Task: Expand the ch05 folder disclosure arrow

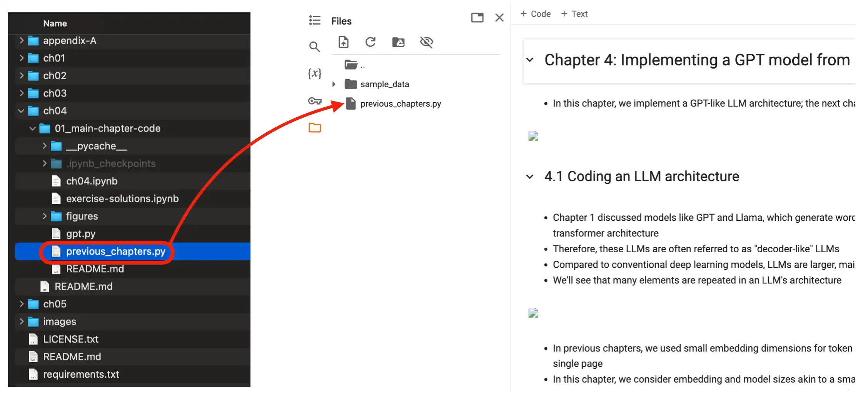Action: click(x=22, y=304)
